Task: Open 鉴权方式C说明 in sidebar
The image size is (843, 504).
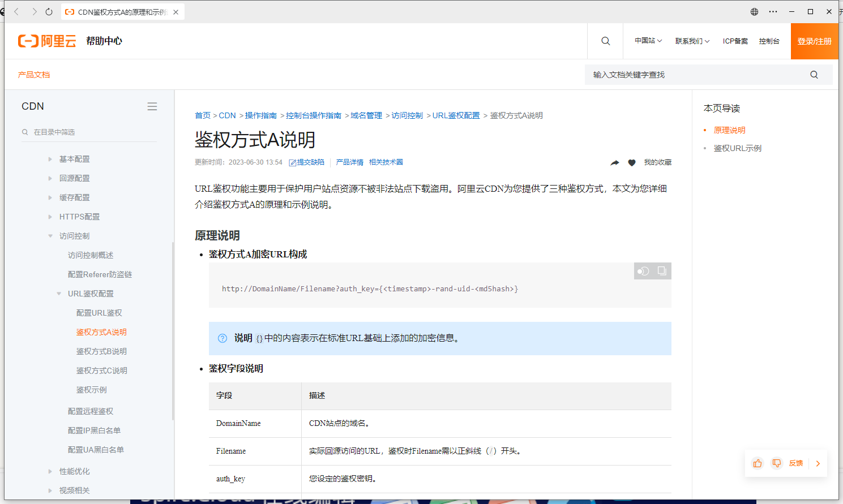Action: click(102, 371)
